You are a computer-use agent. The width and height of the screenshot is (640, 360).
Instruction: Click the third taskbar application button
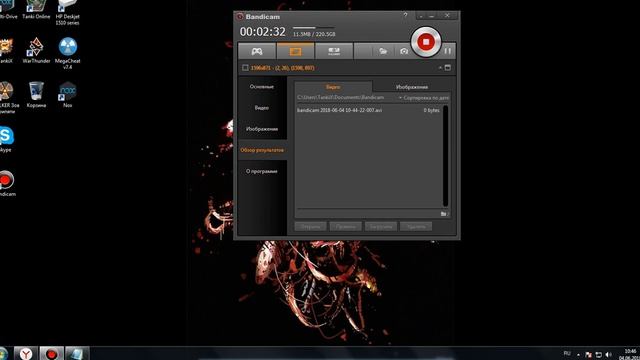click(x=77, y=353)
